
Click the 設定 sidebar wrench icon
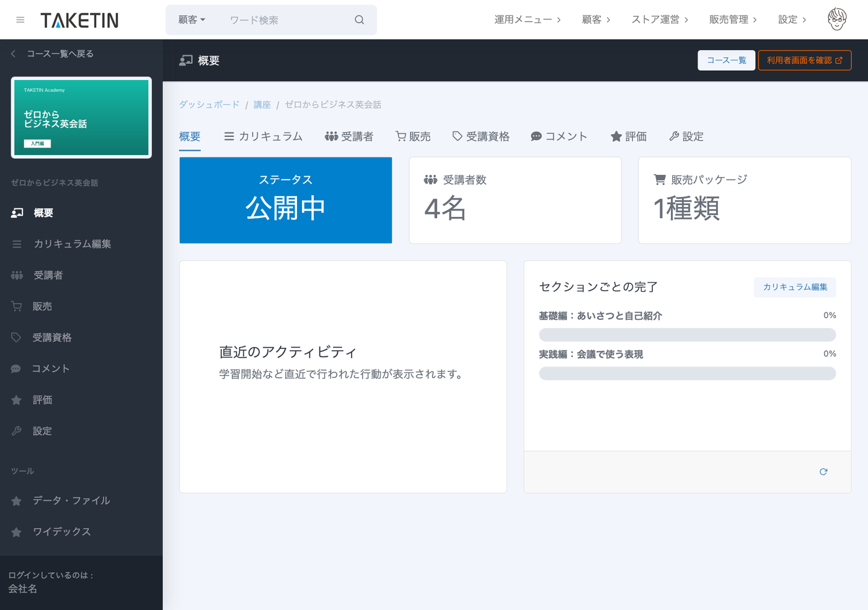[x=17, y=431]
